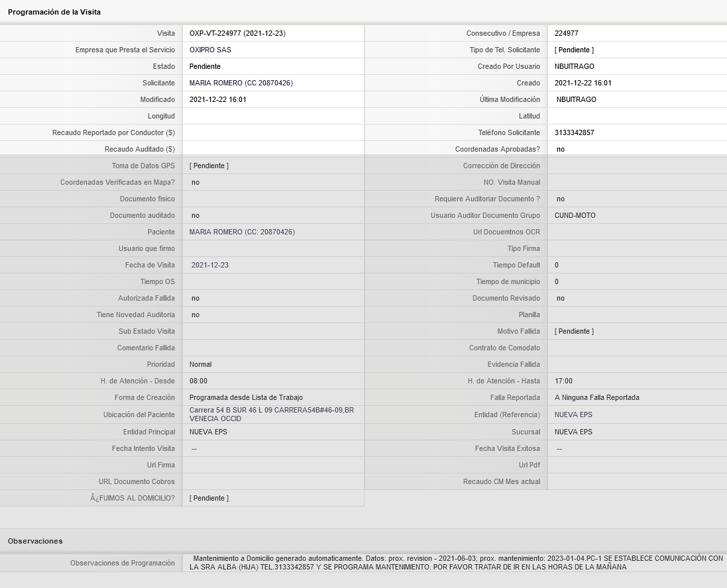Click the FUIMOS AL DOMICILIO Pendiente value

(209, 498)
